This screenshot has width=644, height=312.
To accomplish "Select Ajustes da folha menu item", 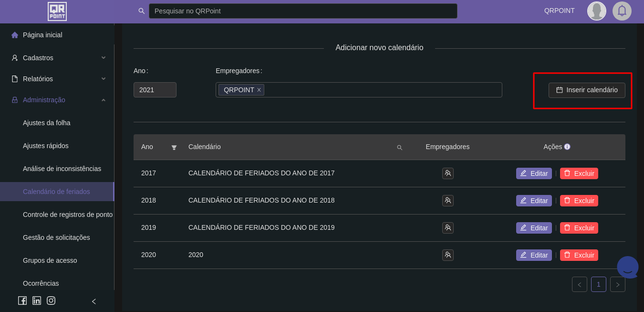I will pos(47,123).
